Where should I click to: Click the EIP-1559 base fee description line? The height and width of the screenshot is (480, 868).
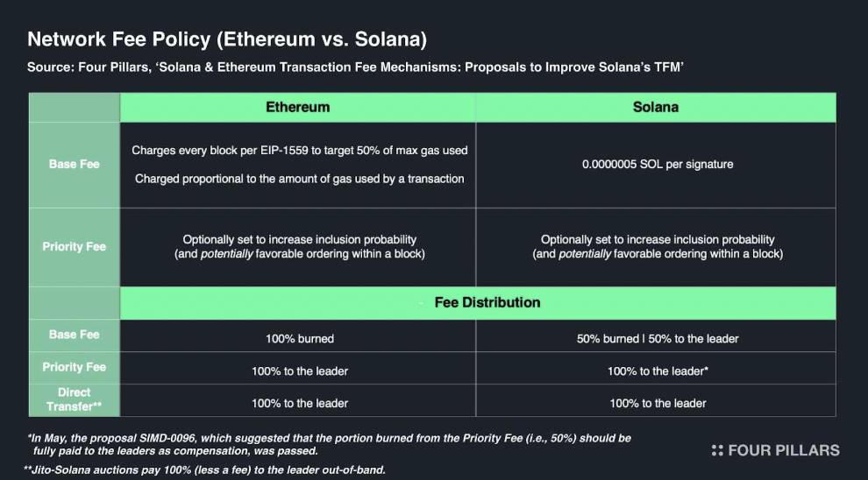300,150
